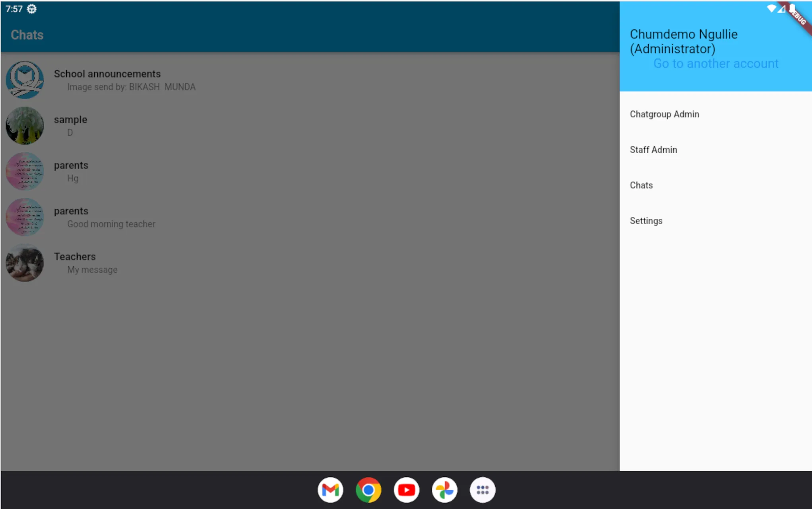Launch Chrome browser from the dock
Viewport: 812px width, 509px height.
(x=368, y=490)
